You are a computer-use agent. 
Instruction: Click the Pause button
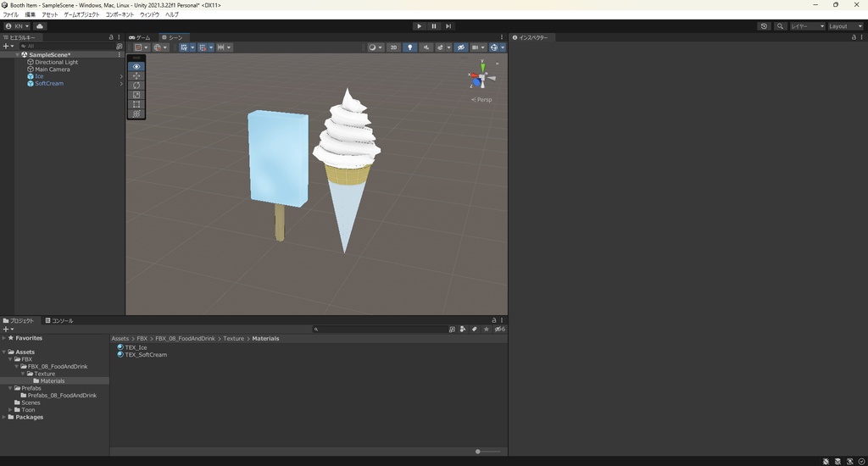coord(434,26)
